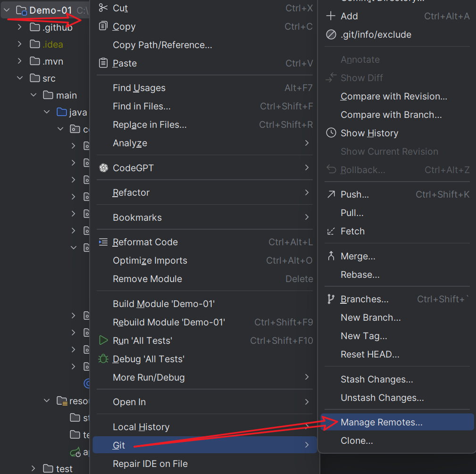
Task: Select Build Module 'Demo-01'
Action: [205, 304]
